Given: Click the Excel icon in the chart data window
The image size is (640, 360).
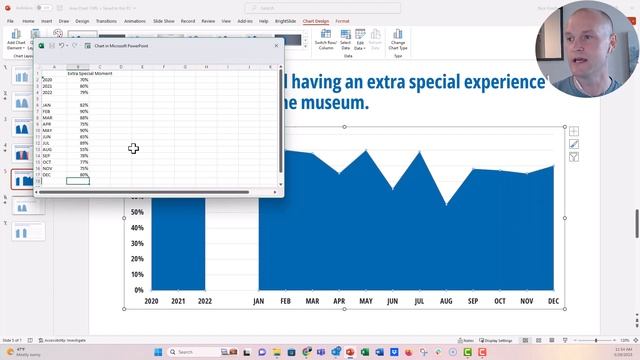Looking at the screenshot, I should [x=41, y=46].
